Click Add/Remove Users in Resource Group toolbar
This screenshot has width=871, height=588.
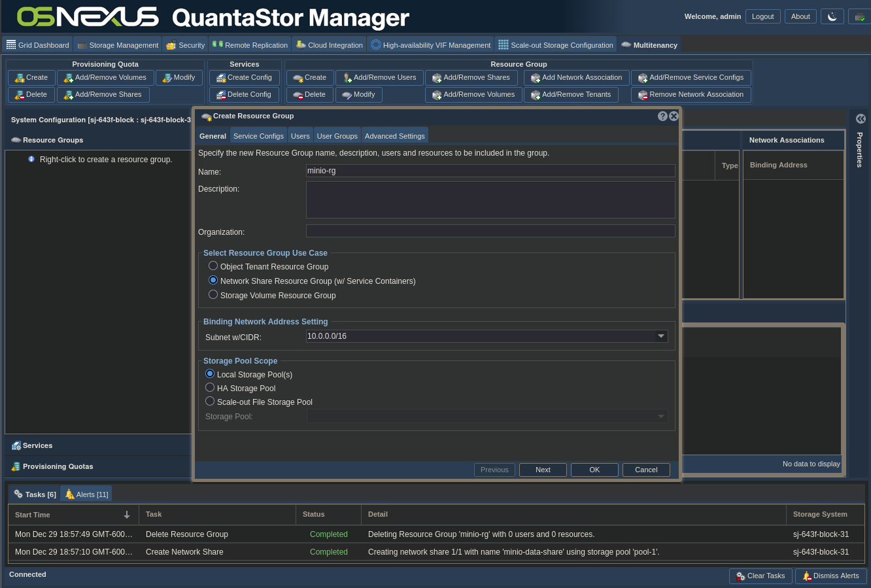[x=379, y=78]
